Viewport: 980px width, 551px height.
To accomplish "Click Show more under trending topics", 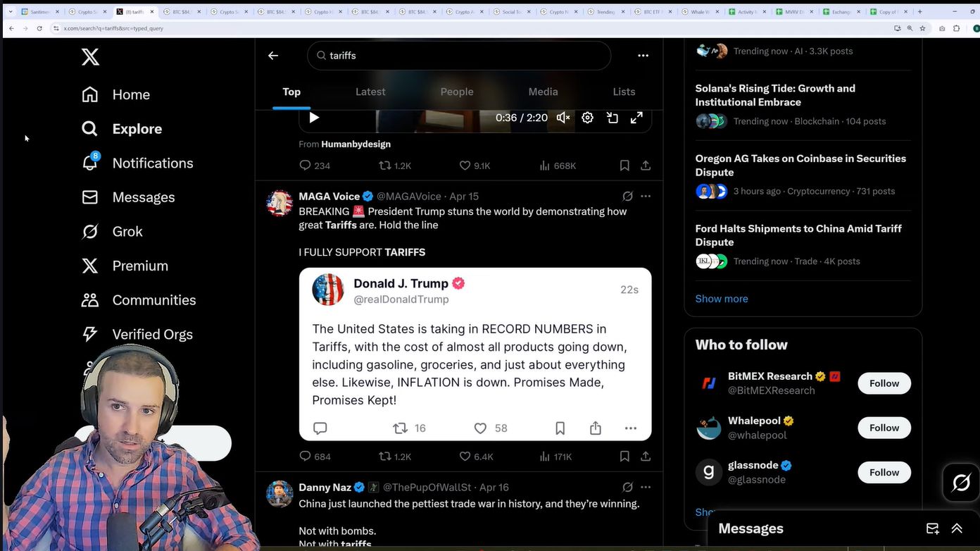I will click(x=722, y=299).
